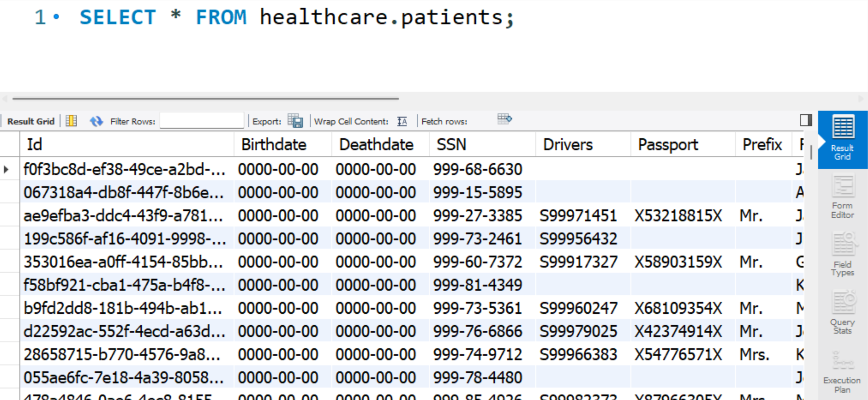Sort by the SSN column header
Screen dimensions: 868x400
click(x=451, y=145)
